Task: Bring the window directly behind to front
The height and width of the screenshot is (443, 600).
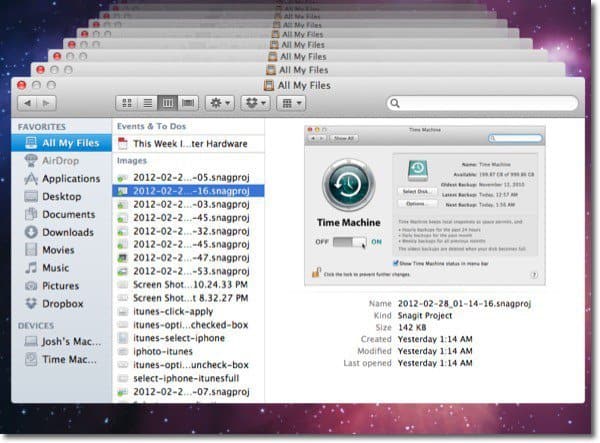Action: coord(298,70)
